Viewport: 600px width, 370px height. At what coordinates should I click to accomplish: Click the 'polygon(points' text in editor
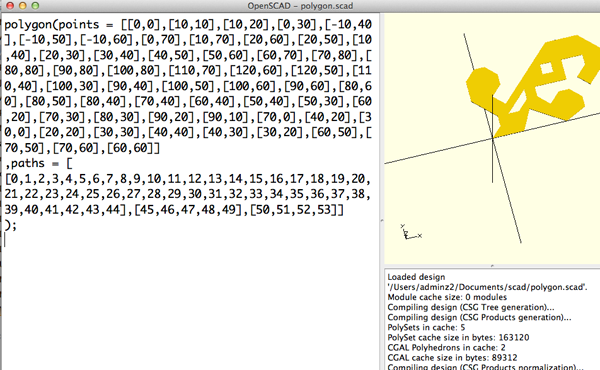[x=52, y=24]
